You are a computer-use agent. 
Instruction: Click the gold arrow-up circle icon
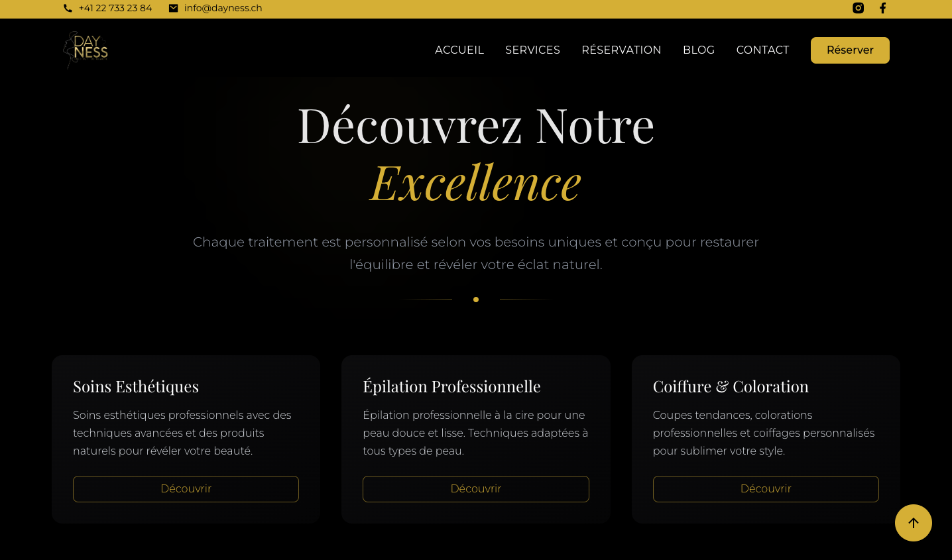click(x=914, y=523)
